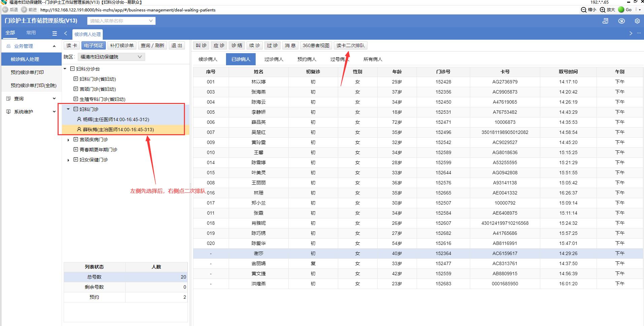
Task: Collapse the sidebar with the hamburger icon
Action: [x=55, y=33]
